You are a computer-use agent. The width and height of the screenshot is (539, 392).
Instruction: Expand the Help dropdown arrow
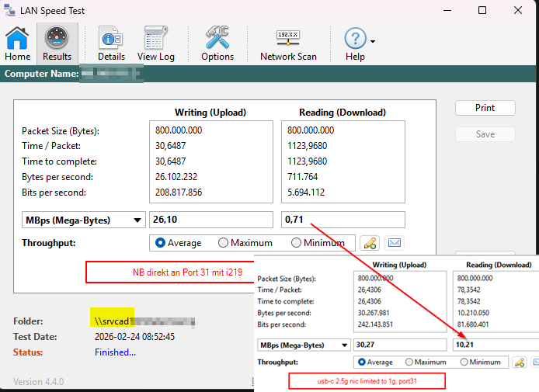click(x=373, y=41)
